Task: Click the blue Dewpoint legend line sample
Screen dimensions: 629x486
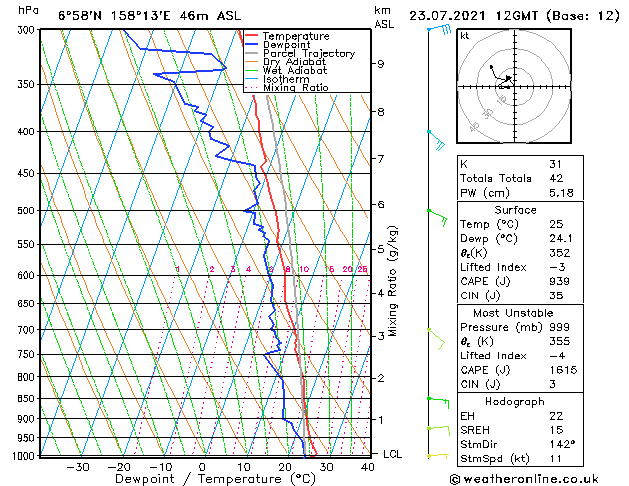Action: click(251, 45)
